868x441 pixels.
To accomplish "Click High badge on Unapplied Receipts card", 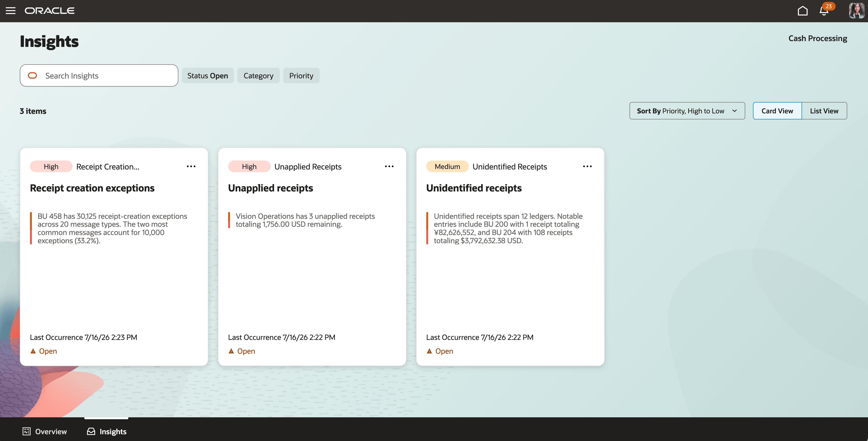I will [249, 167].
